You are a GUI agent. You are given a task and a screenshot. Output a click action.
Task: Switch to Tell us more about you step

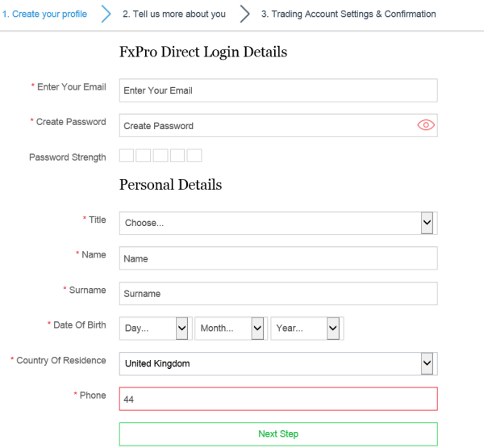174,15
